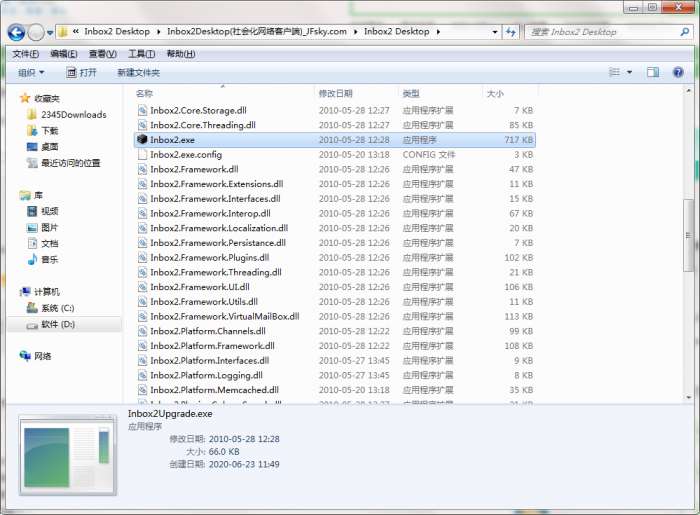Select 网络 in navigation pane
The width and height of the screenshot is (700, 515).
42,356
